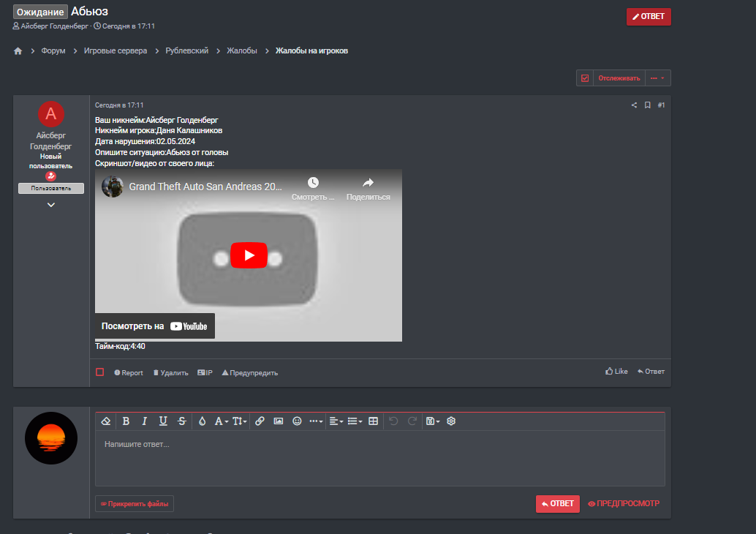Click Прикрепить файлы attach button

[x=135, y=503]
